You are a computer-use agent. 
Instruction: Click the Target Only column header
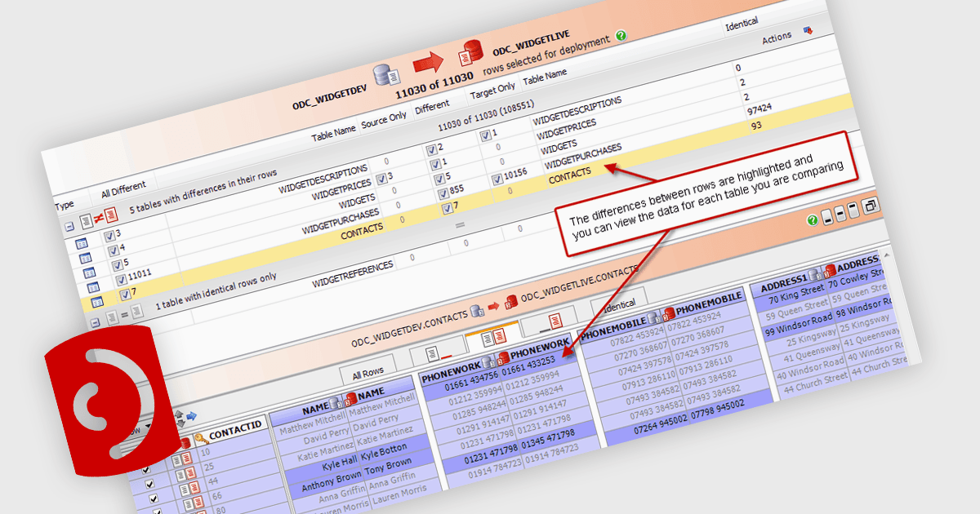(x=492, y=90)
